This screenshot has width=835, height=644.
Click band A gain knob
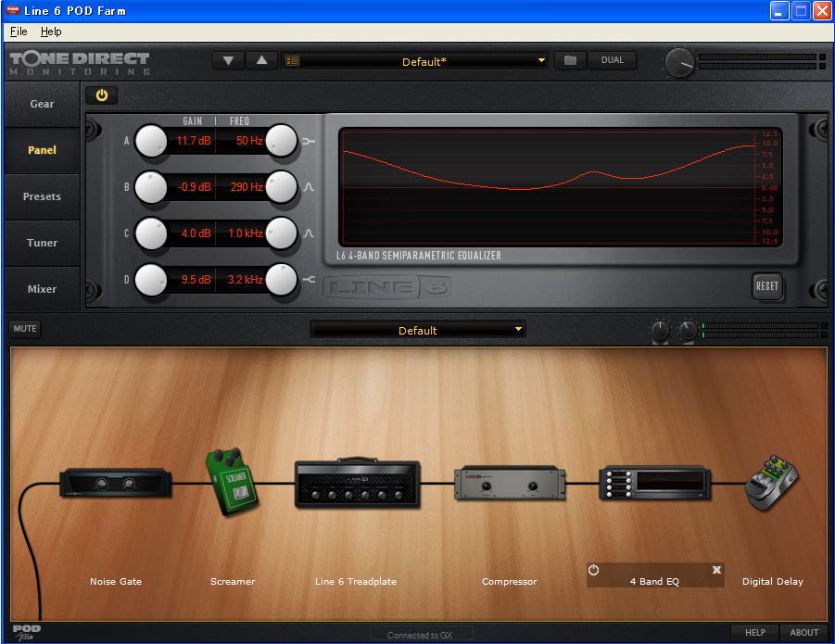151,141
